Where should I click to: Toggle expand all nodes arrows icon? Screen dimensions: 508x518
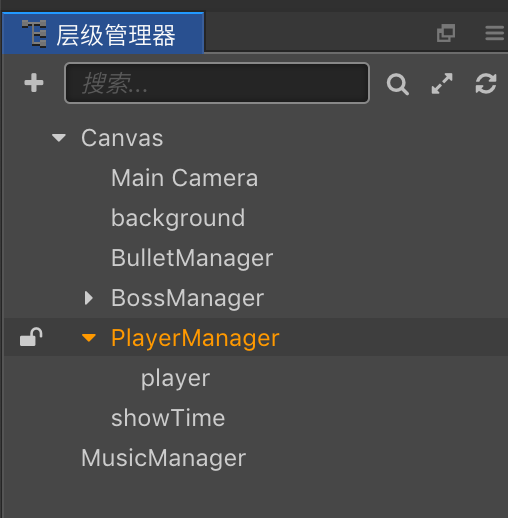442,83
